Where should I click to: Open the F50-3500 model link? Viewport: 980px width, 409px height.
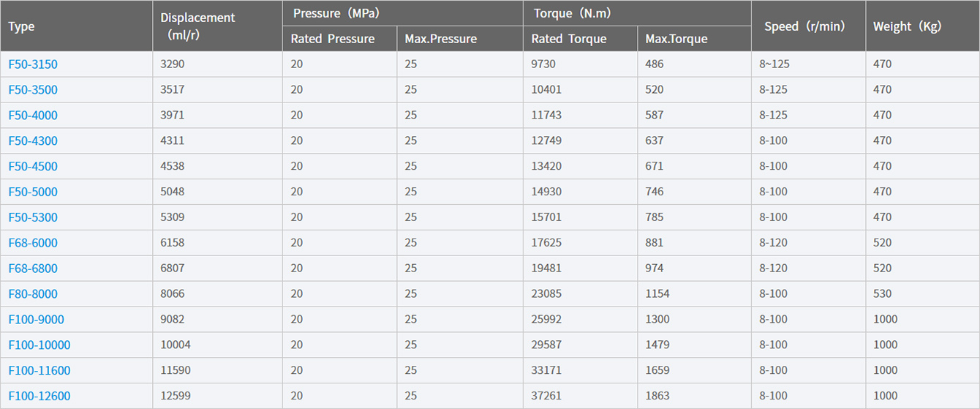click(x=33, y=90)
